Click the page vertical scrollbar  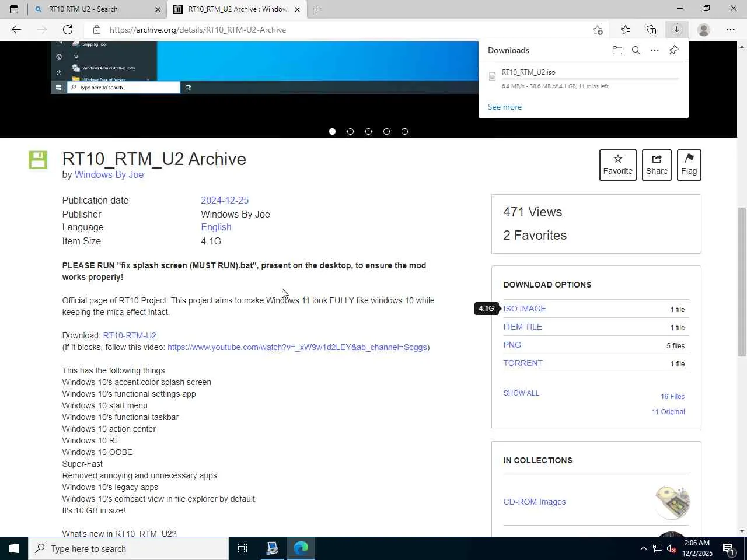[x=742, y=281]
